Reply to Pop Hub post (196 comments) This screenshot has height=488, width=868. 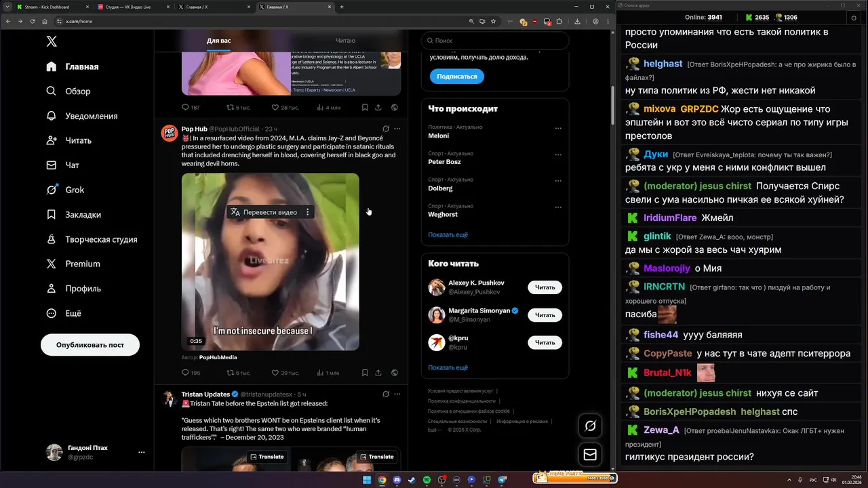[191, 373]
